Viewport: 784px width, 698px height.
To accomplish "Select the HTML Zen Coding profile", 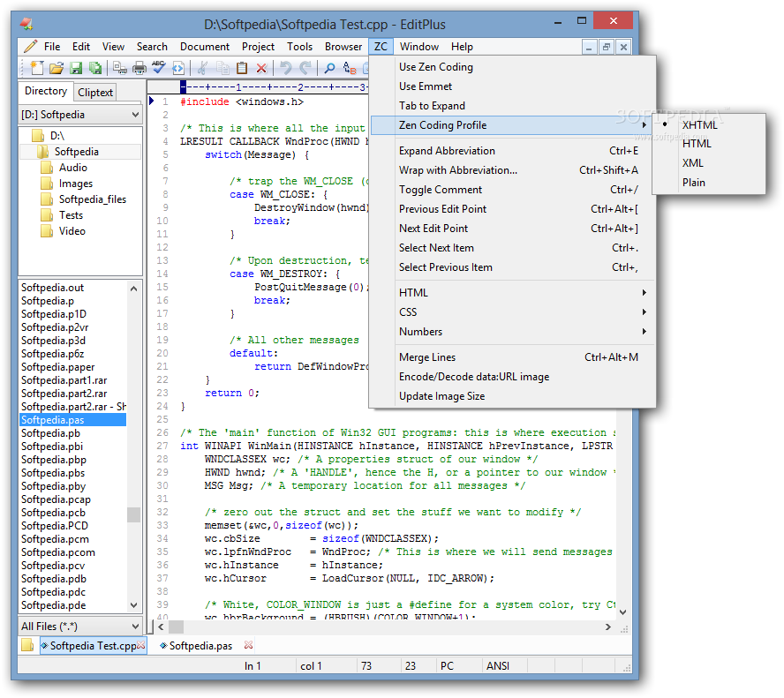I will pyautogui.click(x=708, y=144).
